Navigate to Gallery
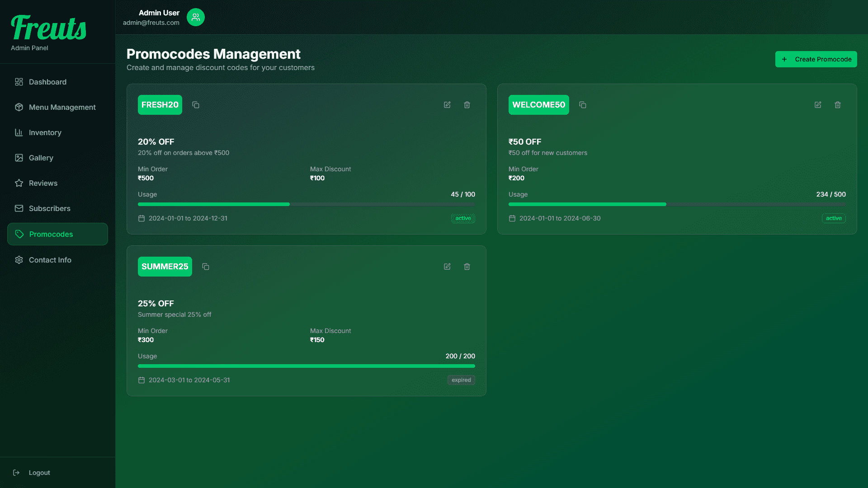 point(41,158)
